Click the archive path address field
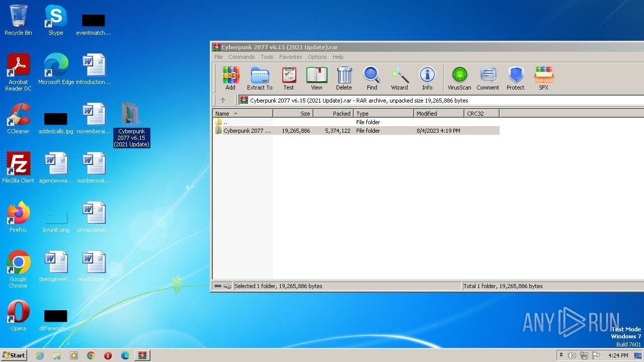Image resolution: width=644 pixels, height=362 pixels. pos(441,100)
